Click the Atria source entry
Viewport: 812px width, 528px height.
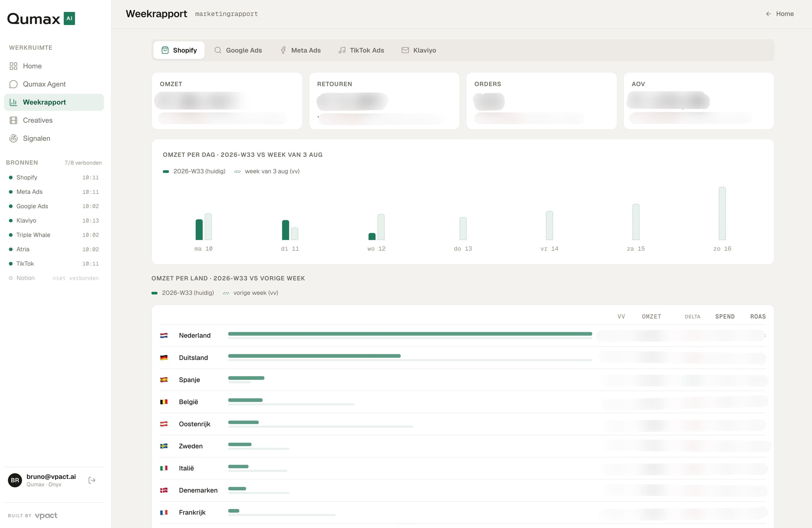[54, 249]
